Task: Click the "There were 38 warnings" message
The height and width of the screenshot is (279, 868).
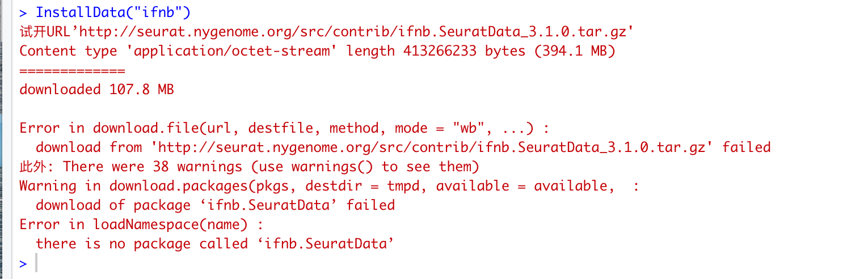Action: [271, 167]
